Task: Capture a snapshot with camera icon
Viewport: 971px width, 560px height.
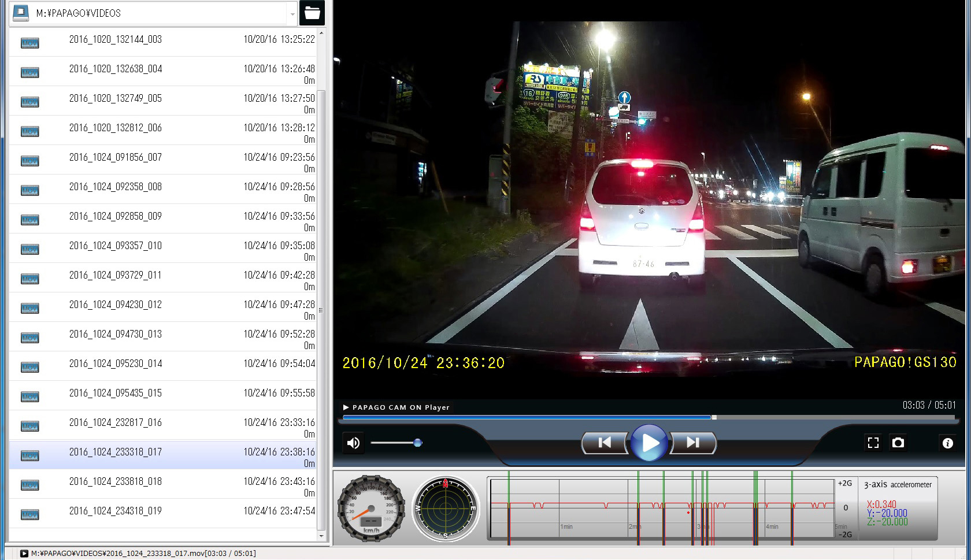Action: coord(898,443)
